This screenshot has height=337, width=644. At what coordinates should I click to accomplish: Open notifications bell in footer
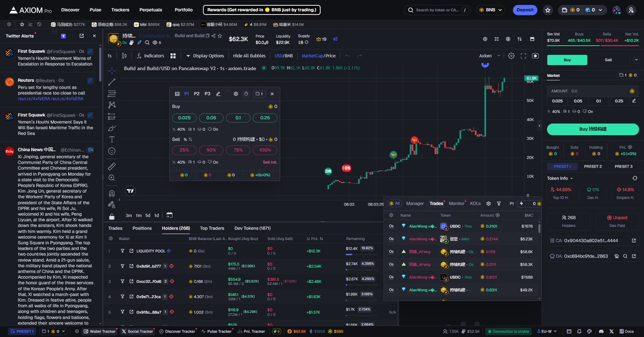(x=579, y=331)
